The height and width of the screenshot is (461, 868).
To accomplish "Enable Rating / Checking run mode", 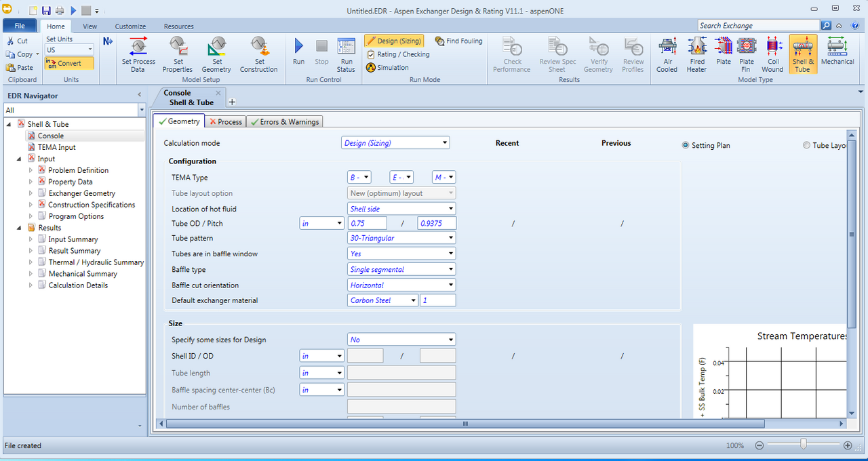I will [398, 54].
